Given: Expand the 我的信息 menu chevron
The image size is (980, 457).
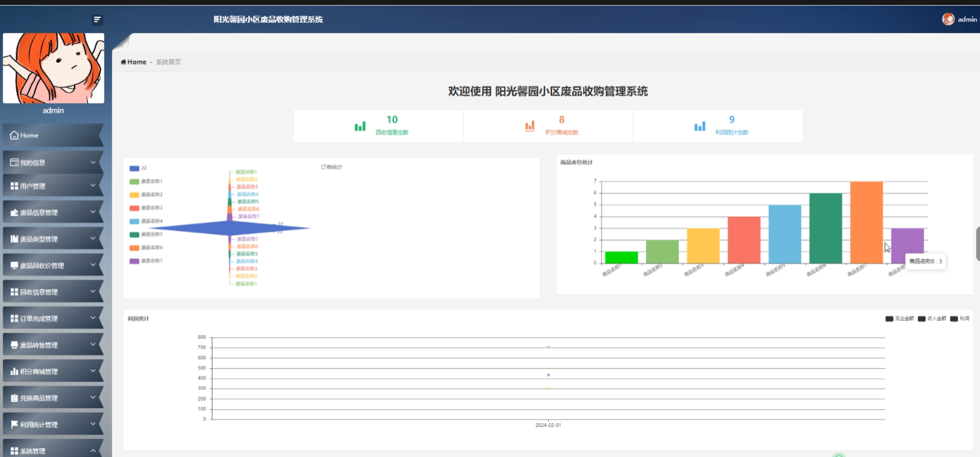Looking at the screenshot, I should pyautogui.click(x=93, y=162).
